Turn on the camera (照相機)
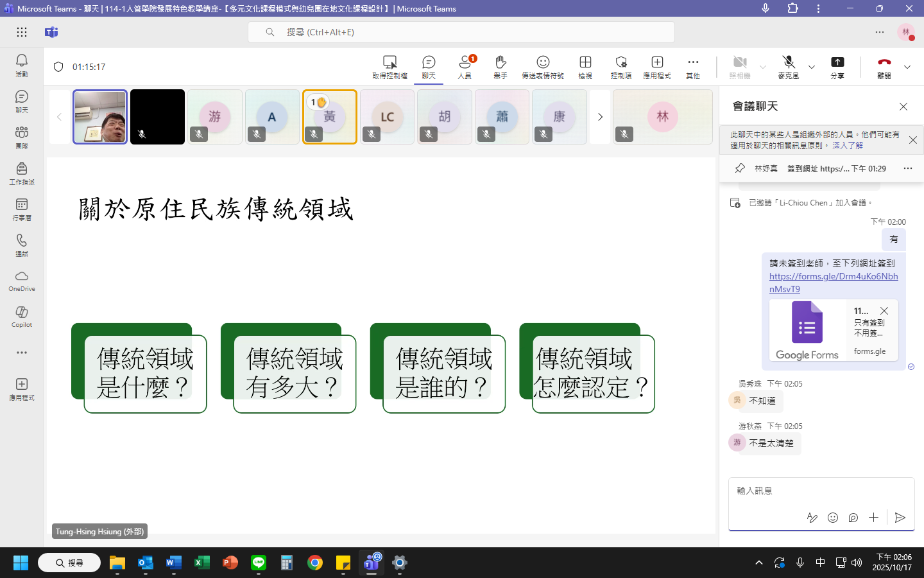 [740, 62]
